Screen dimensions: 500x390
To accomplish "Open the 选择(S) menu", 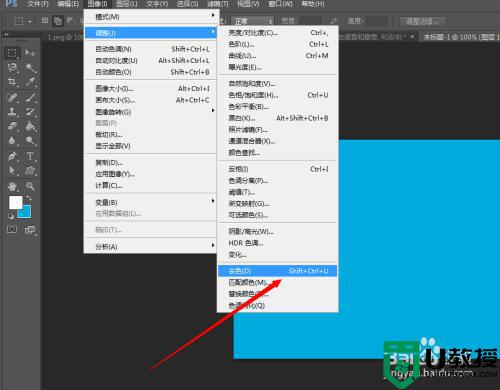I will [x=187, y=4].
